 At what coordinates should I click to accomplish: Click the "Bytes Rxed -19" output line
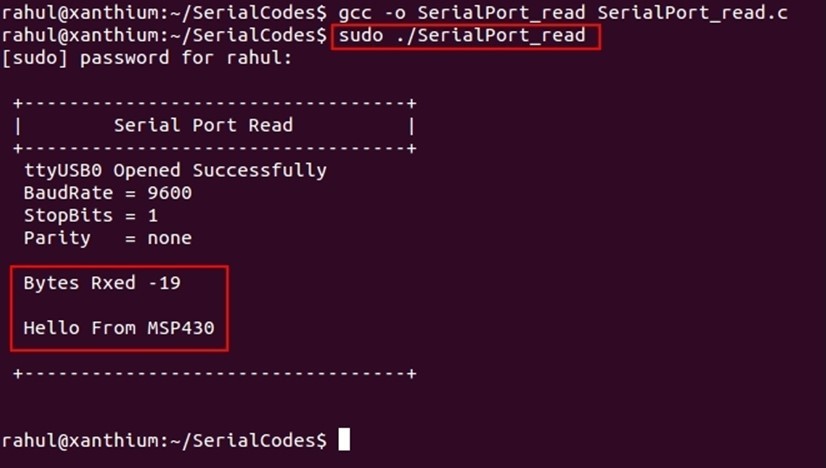click(x=102, y=283)
